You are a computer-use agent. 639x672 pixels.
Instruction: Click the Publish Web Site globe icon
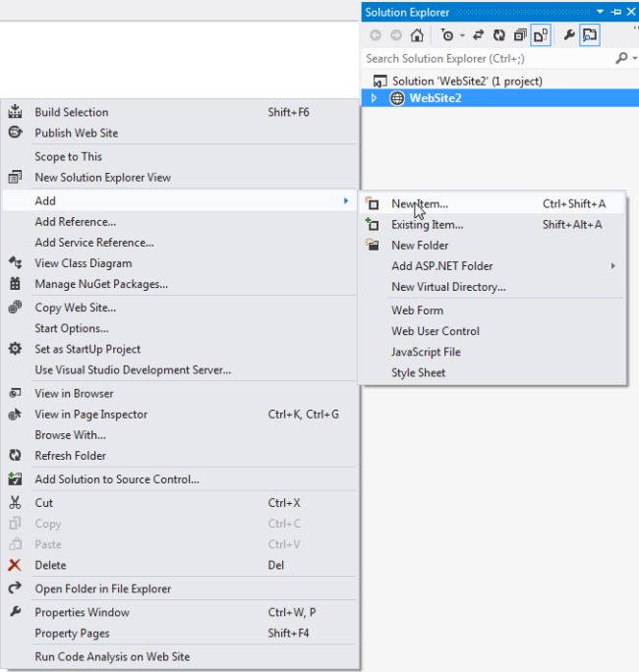click(15, 133)
